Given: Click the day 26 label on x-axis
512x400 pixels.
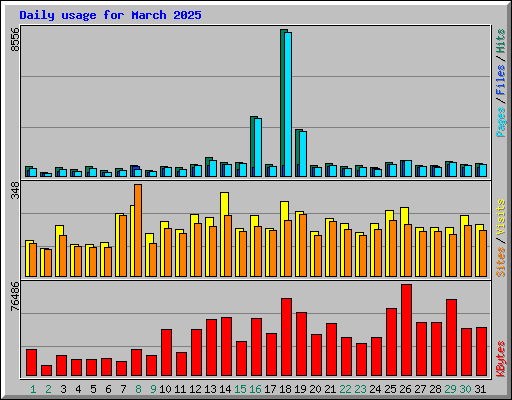Looking at the screenshot, I should coord(405,389).
